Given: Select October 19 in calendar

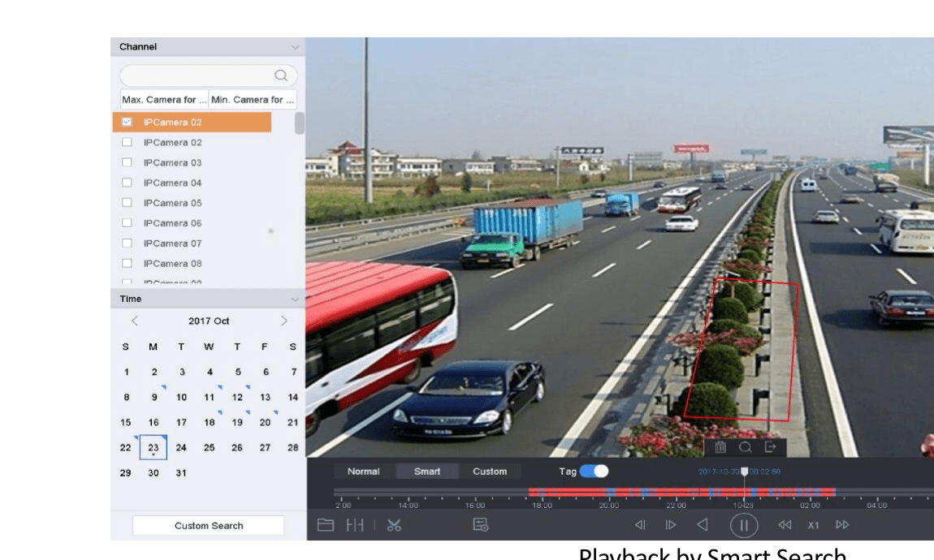Looking at the screenshot, I should tap(237, 423).
